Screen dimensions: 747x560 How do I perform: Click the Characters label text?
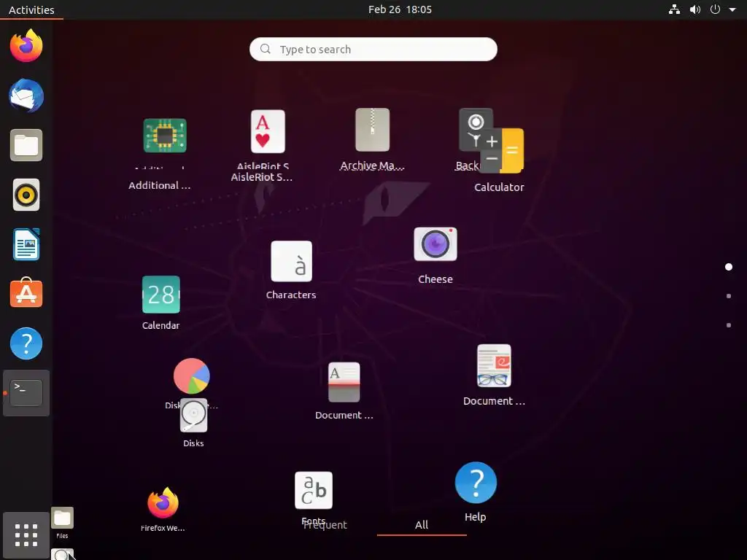pyautogui.click(x=291, y=295)
